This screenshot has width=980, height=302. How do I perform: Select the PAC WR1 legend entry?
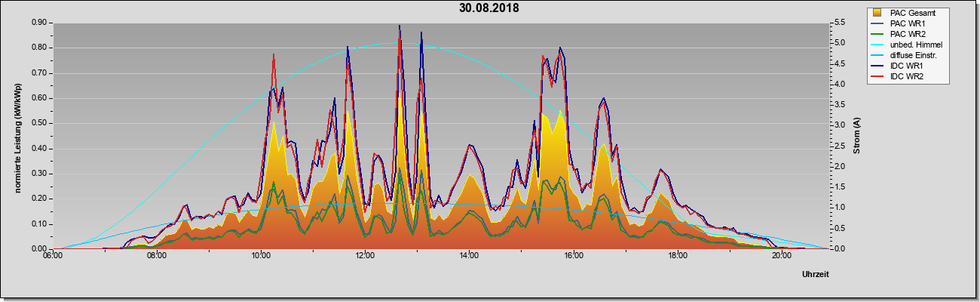click(906, 23)
